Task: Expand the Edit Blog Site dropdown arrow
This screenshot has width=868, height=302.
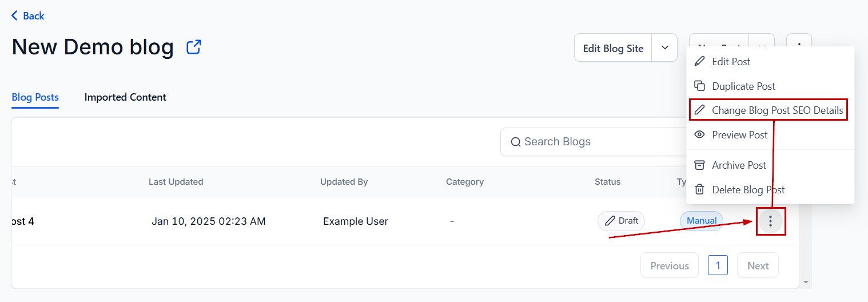Action: 664,48
